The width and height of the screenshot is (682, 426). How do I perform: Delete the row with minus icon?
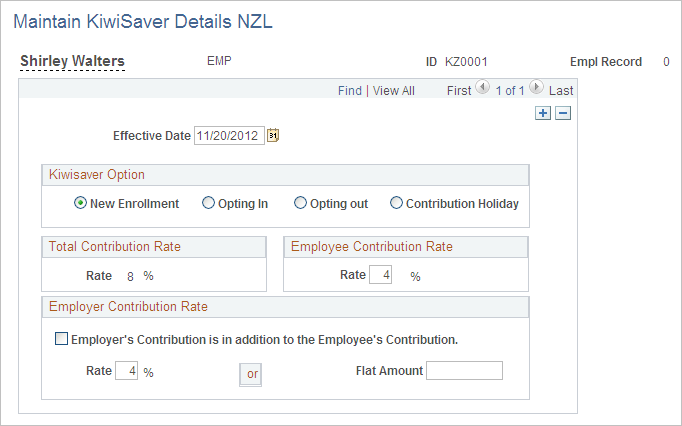pos(563,114)
